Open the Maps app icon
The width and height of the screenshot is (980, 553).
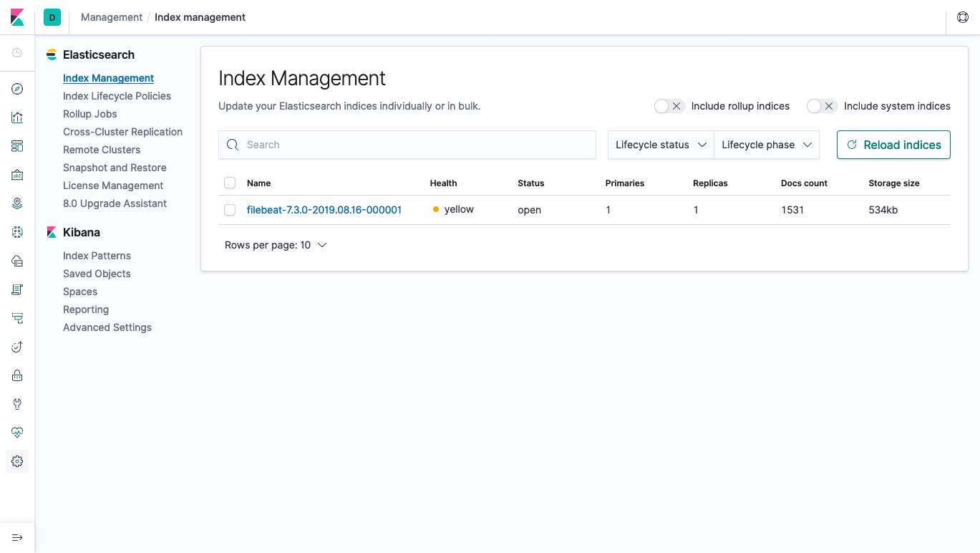pyautogui.click(x=16, y=203)
